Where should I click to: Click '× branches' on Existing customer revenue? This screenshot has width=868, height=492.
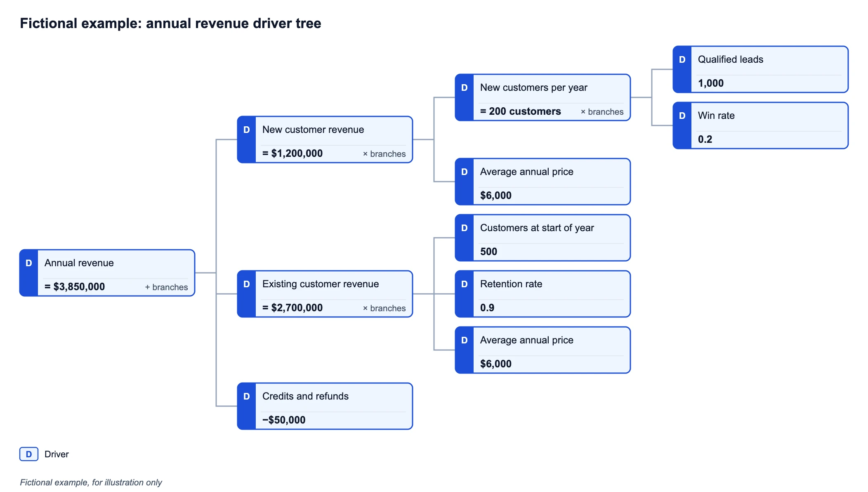pos(384,308)
